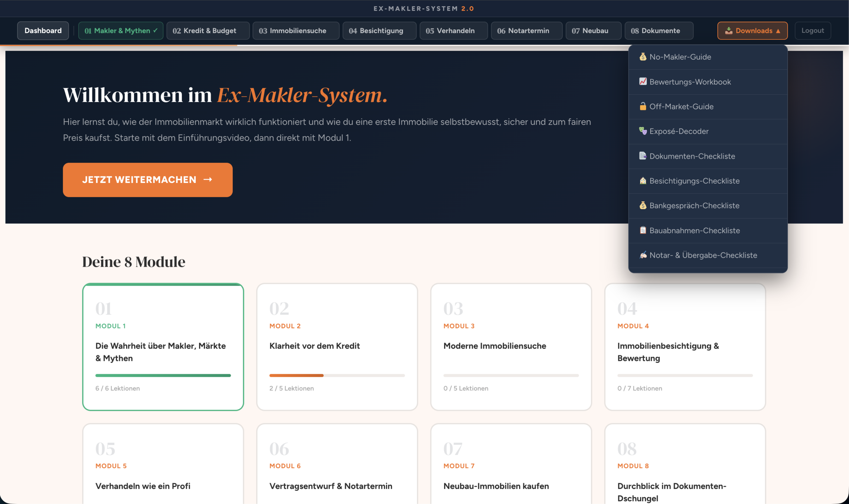The height and width of the screenshot is (504, 849).
Task: Click the MODUL 7 label
Action: (x=459, y=466)
